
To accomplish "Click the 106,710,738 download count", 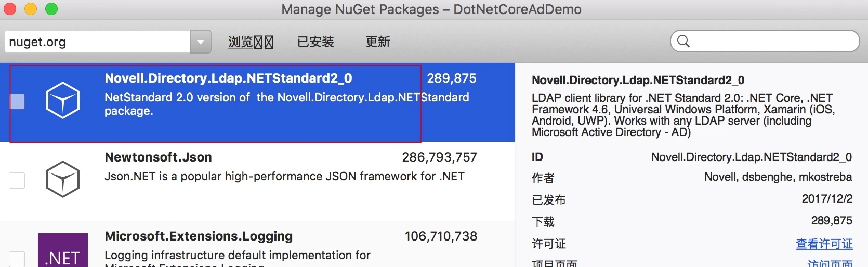I will pyautogui.click(x=441, y=236).
